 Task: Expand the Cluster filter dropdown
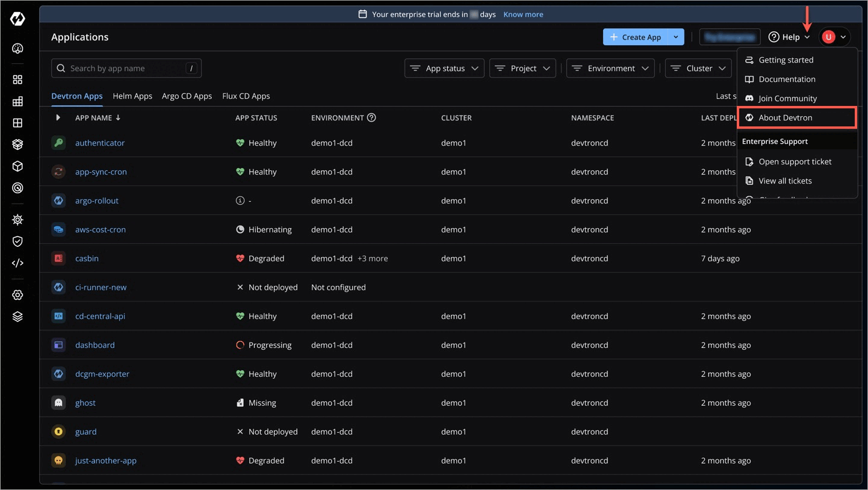[x=698, y=68]
